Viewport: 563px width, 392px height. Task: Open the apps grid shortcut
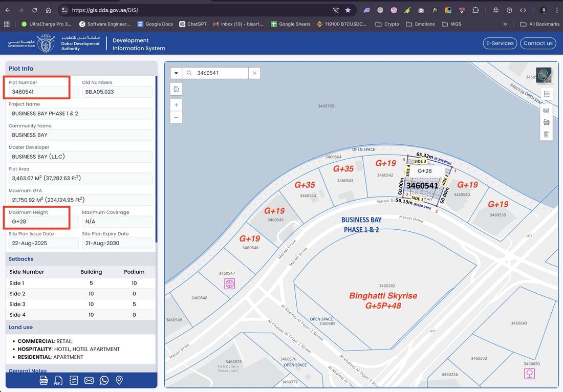click(7, 24)
